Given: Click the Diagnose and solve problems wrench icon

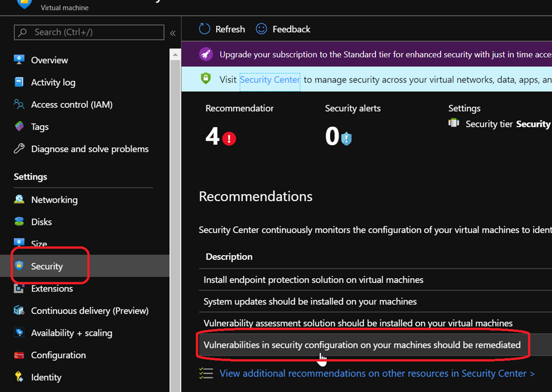Looking at the screenshot, I should (x=19, y=149).
